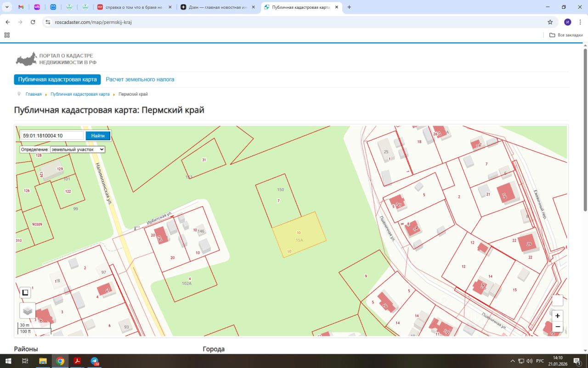This screenshot has width=588, height=368.
Task: Click the portal logo with Russia map
Action: tap(26, 59)
